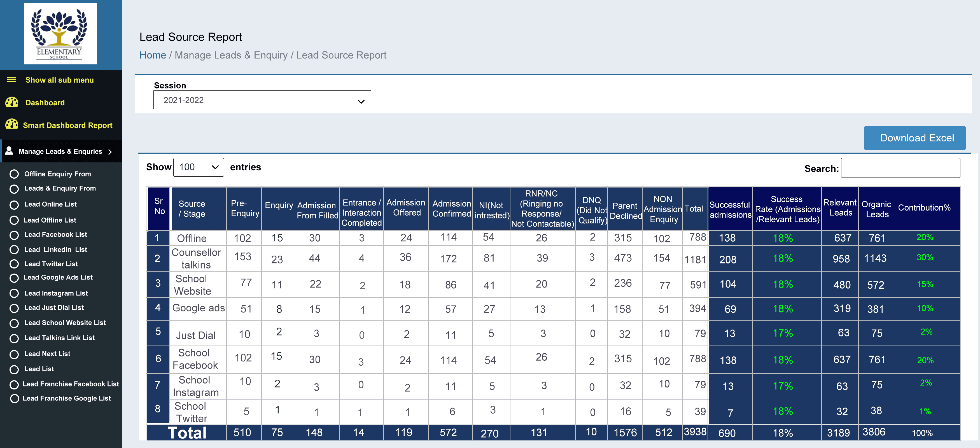The width and height of the screenshot is (980, 448).
Task: Select Leads & Enquiry From radio circle
Action: coord(14,189)
